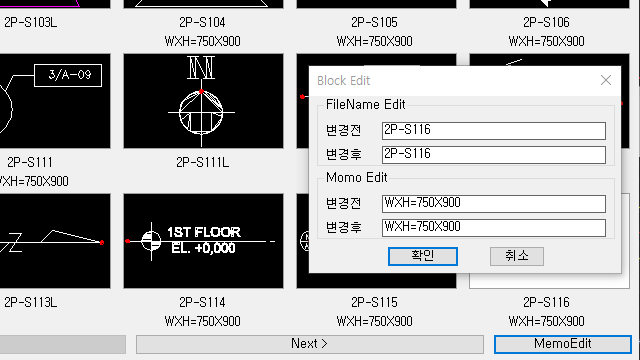This screenshot has height=360, width=640.
Task: Click the 2P-S106 label
Action: 546,22
